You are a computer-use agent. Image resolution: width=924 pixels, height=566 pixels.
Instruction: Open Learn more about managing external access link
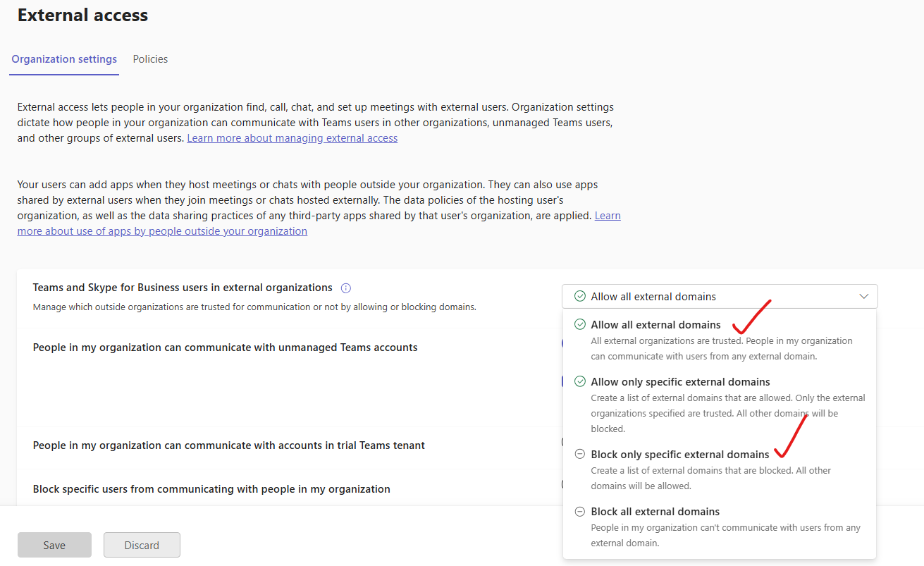point(292,138)
